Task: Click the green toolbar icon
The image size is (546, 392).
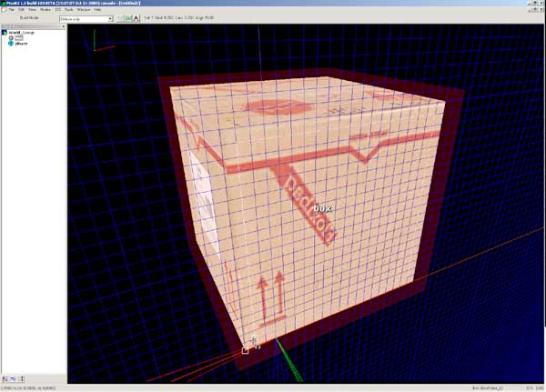Action: (x=128, y=18)
